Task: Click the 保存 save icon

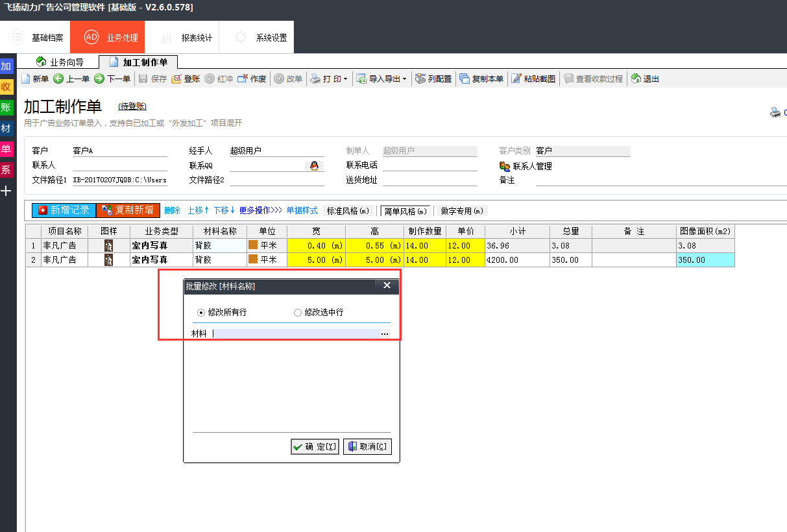Action: (143, 79)
